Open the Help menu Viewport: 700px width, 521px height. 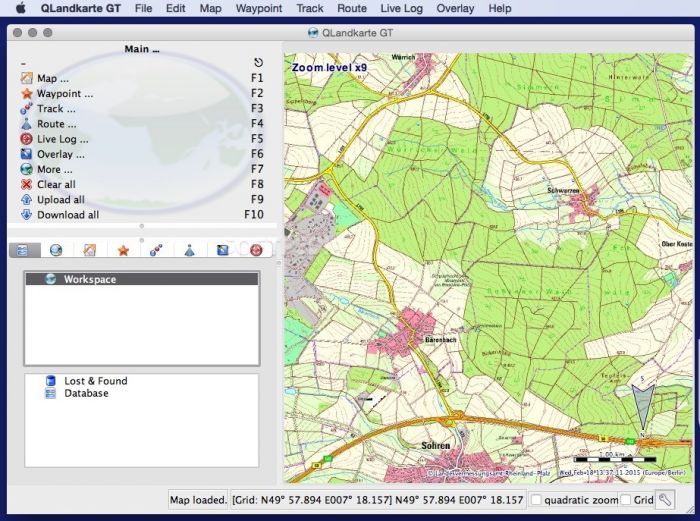pyautogui.click(x=500, y=8)
